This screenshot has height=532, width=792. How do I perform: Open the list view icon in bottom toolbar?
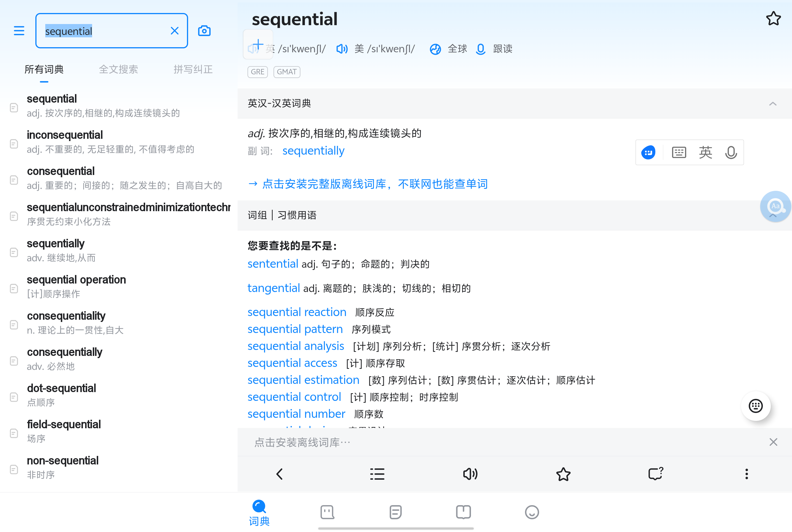(377, 474)
